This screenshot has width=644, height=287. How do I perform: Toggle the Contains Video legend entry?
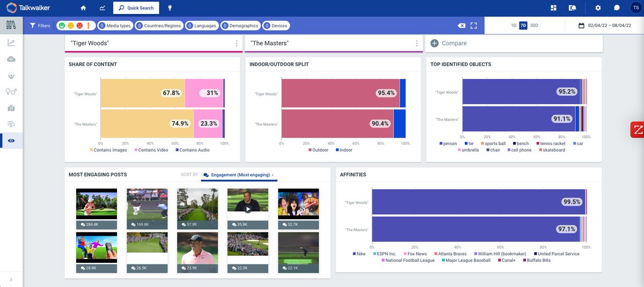pos(152,150)
